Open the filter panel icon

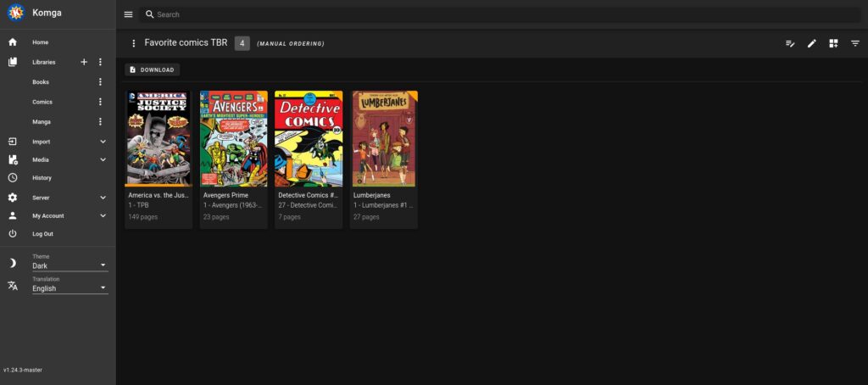pos(854,43)
